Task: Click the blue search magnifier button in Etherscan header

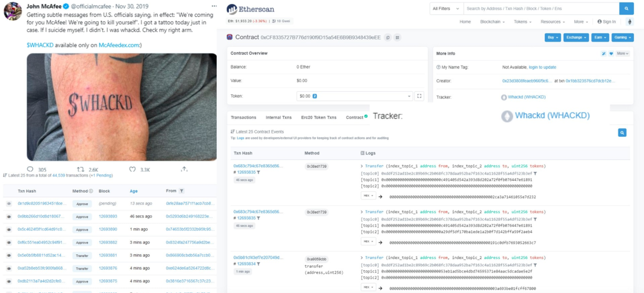Action: [626, 9]
